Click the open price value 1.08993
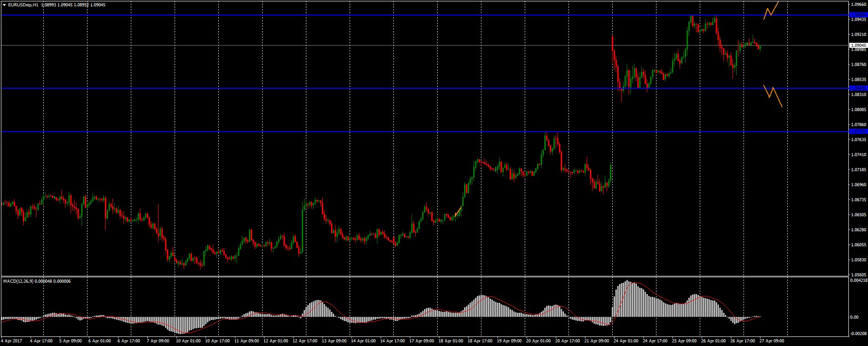The height and width of the screenshot is (346, 868). point(49,5)
